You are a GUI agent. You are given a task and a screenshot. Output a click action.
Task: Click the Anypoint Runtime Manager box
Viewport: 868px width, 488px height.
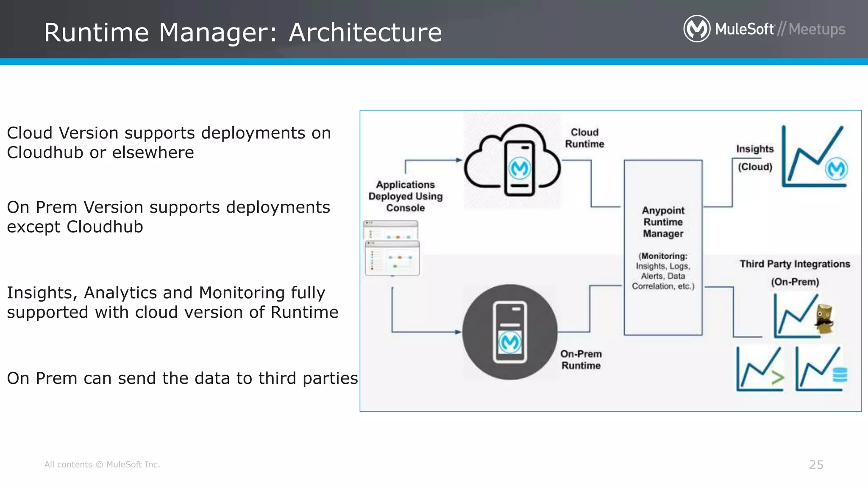[663, 247]
